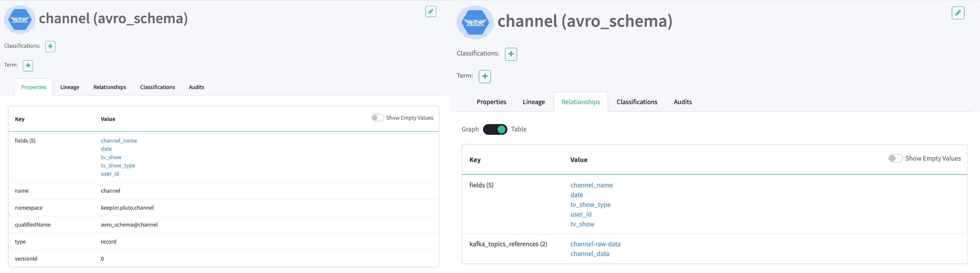Click the right panel Avro schema logo
Image resolution: width=980 pixels, height=273 pixels.
pyautogui.click(x=475, y=22)
